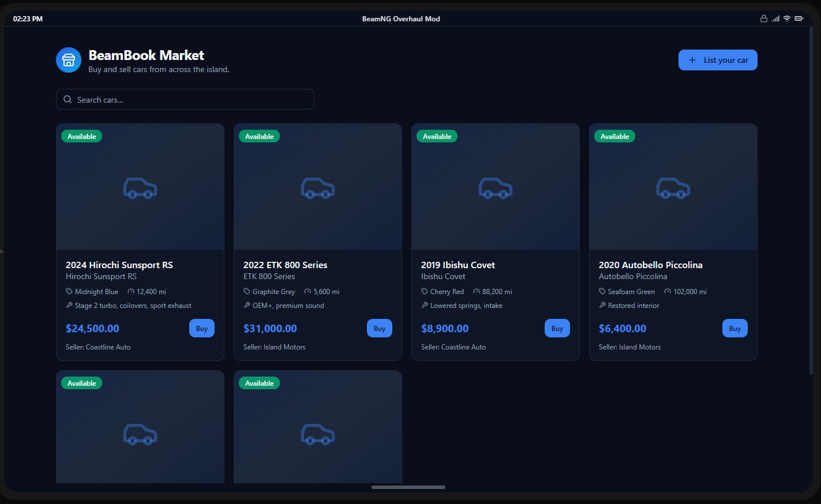This screenshot has width=821, height=504.
Task: Click the Available badge on the bottom second card
Action: pos(260,383)
